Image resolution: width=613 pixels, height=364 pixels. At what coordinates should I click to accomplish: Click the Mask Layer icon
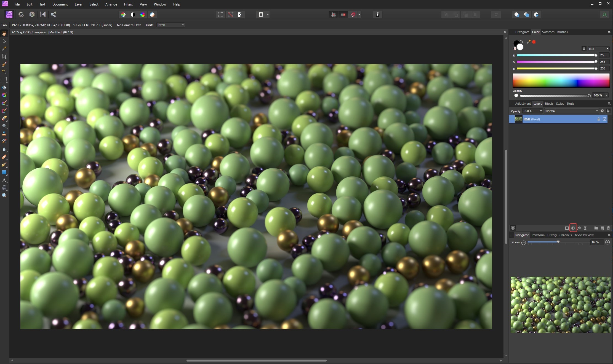pos(567,228)
